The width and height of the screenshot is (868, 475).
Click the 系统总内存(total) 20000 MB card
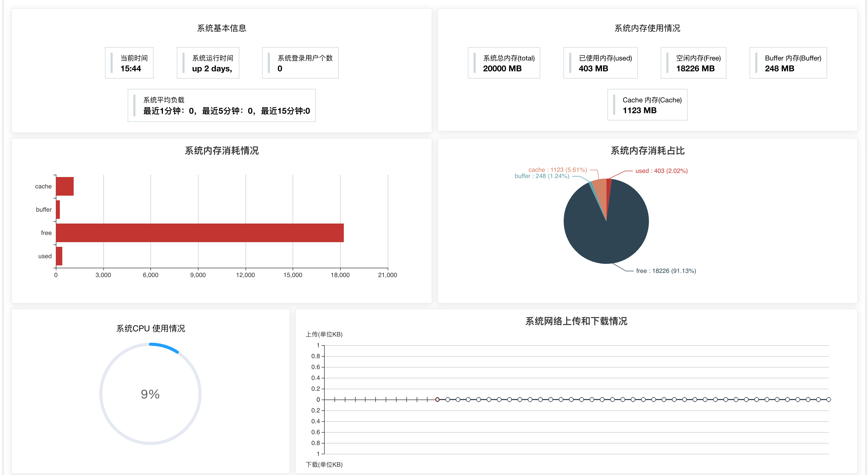pyautogui.click(x=504, y=63)
